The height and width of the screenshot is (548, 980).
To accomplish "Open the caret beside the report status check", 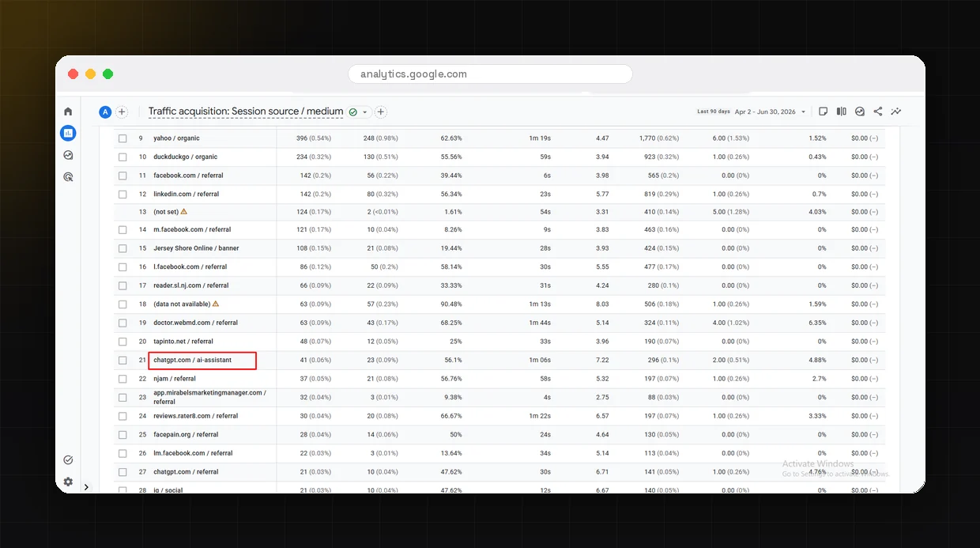I will 365,112.
